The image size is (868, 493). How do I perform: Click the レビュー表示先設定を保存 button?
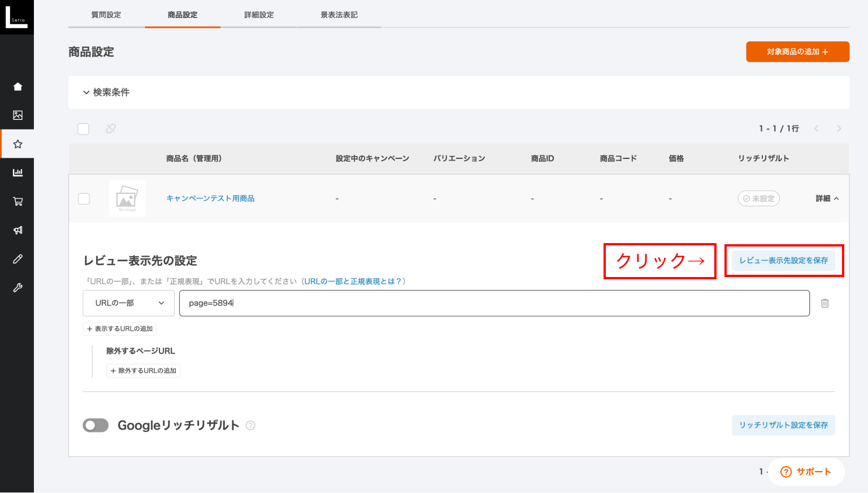pyautogui.click(x=783, y=261)
